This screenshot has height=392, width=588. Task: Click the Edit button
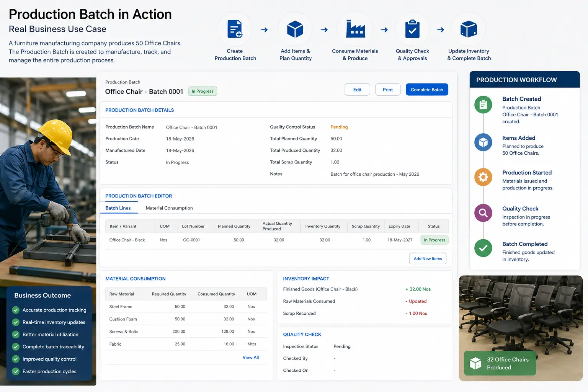click(x=357, y=90)
